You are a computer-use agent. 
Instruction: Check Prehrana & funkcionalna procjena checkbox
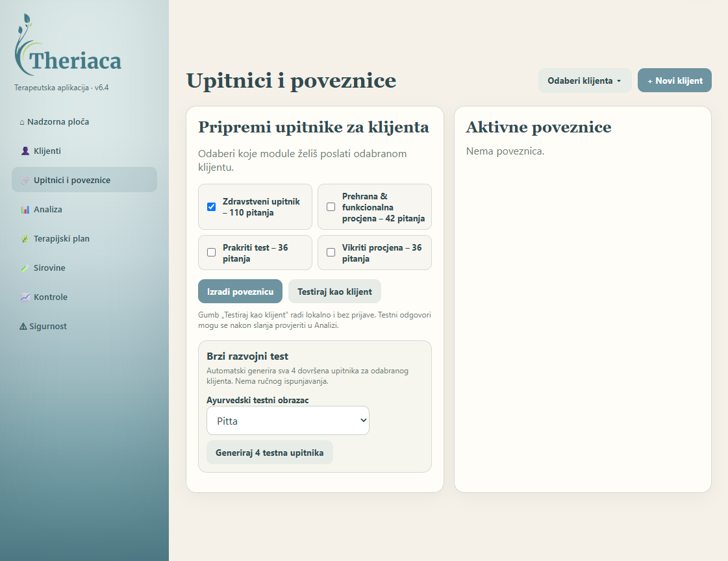click(x=331, y=207)
